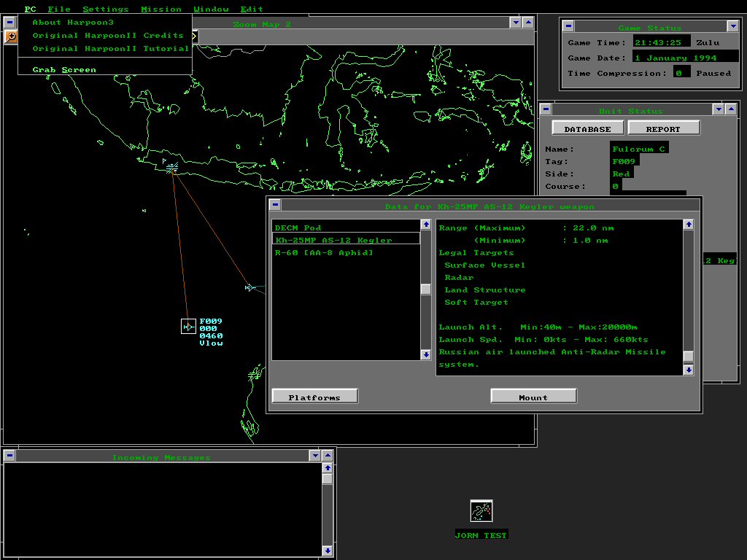The image size is (747, 560).
Task: Click Unit Status down-arrow title button
Action: tap(719, 109)
